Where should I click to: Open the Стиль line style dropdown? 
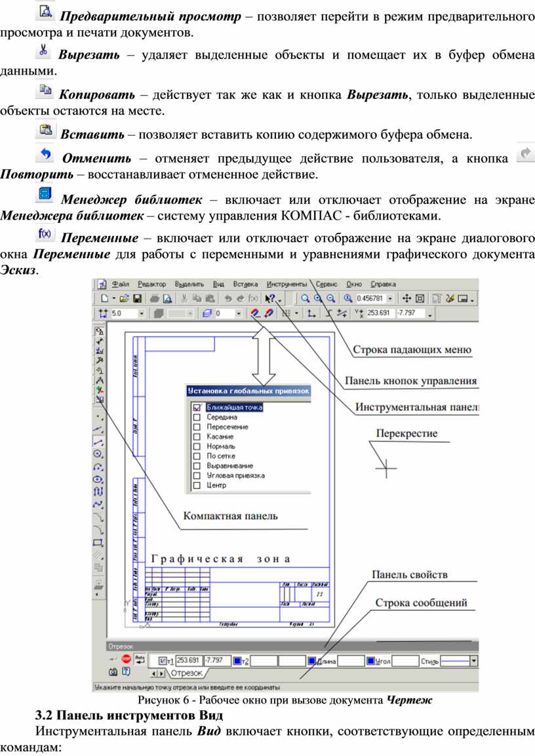(x=474, y=661)
